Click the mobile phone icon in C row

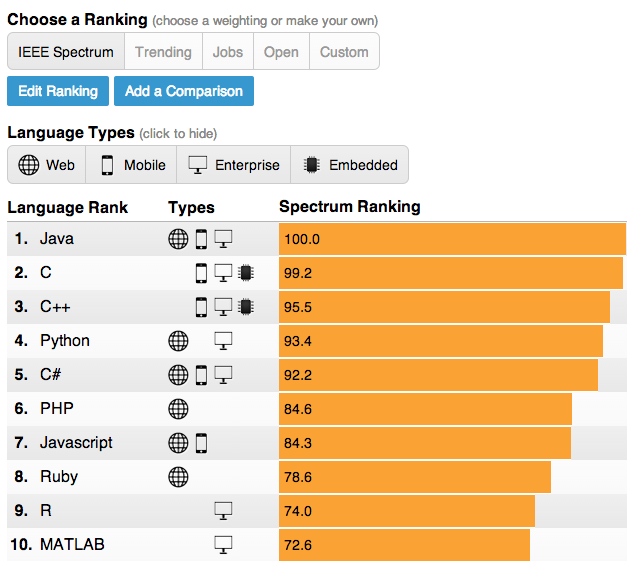coord(201,273)
